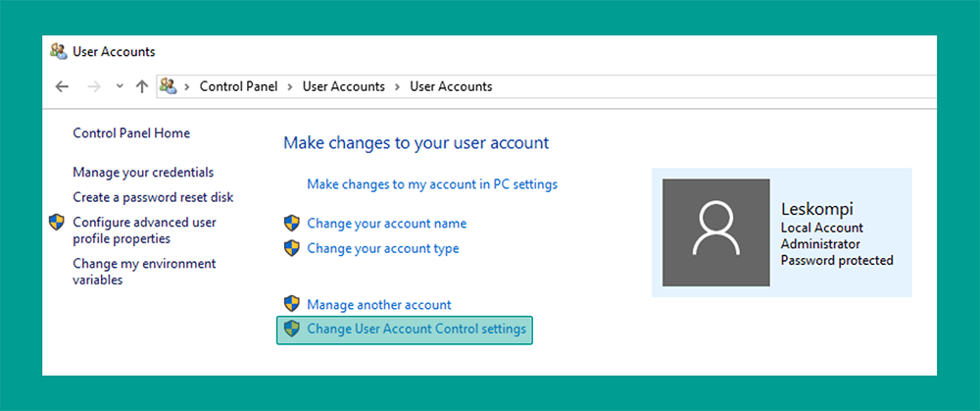Click the User Accounts address bar icon
This screenshot has height=411, width=980.
pyautogui.click(x=167, y=85)
